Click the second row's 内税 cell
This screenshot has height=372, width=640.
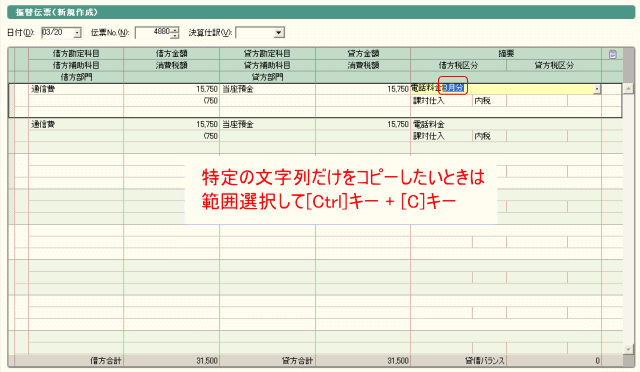point(489,136)
